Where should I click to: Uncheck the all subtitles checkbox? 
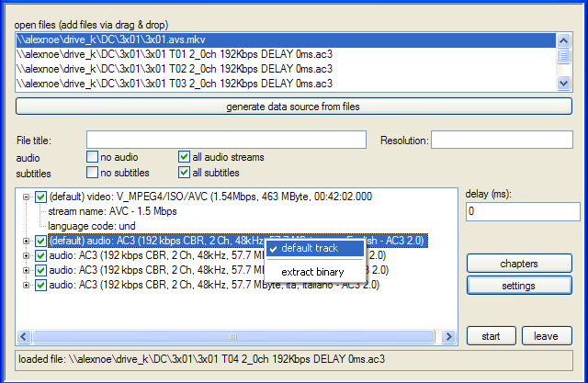(x=185, y=172)
